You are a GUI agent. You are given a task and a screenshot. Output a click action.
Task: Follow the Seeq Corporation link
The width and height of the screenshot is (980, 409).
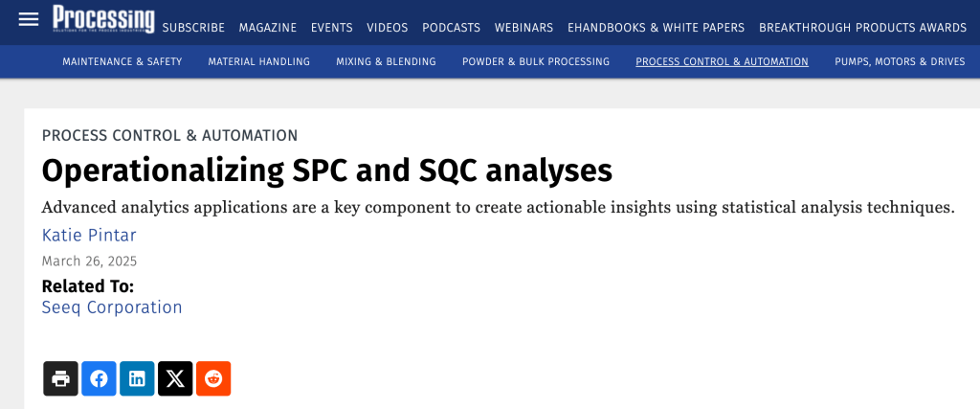[112, 307]
